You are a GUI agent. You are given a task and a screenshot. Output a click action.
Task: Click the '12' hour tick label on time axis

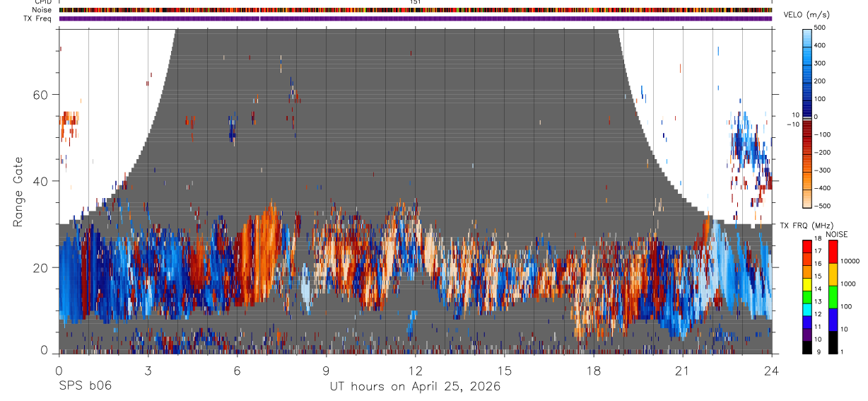click(x=416, y=370)
